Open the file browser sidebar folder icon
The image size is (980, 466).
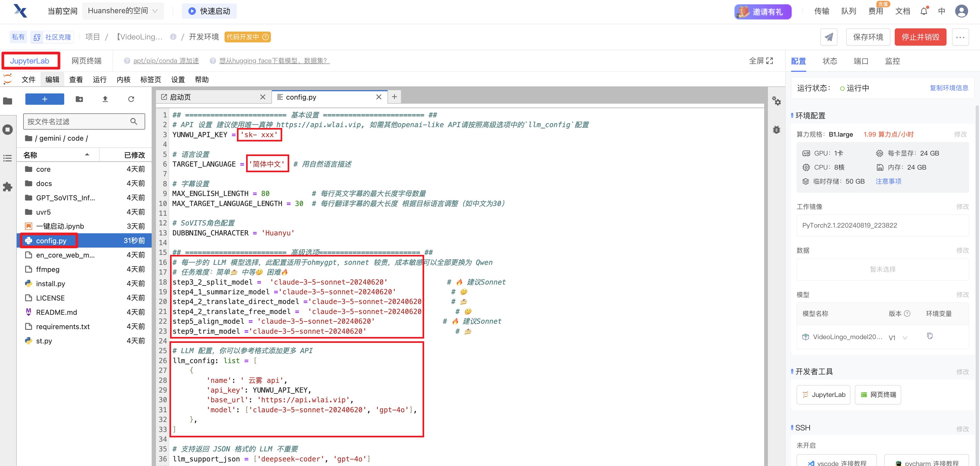click(x=8, y=101)
